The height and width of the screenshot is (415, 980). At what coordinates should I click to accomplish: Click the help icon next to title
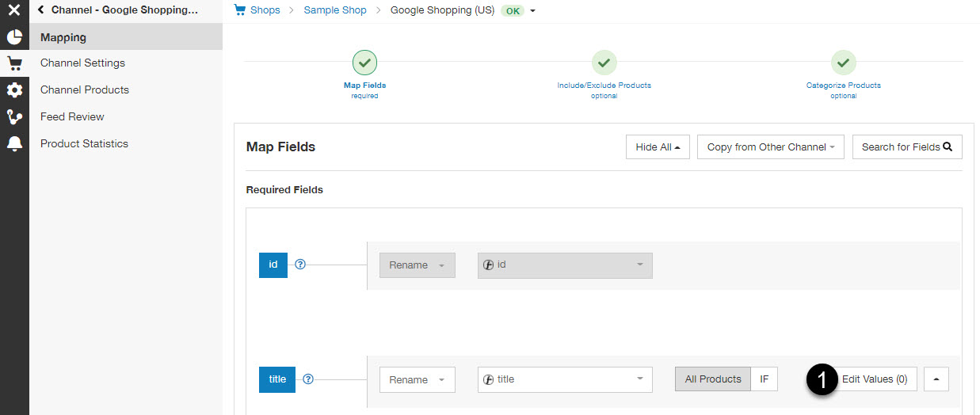pyautogui.click(x=308, y=379)
